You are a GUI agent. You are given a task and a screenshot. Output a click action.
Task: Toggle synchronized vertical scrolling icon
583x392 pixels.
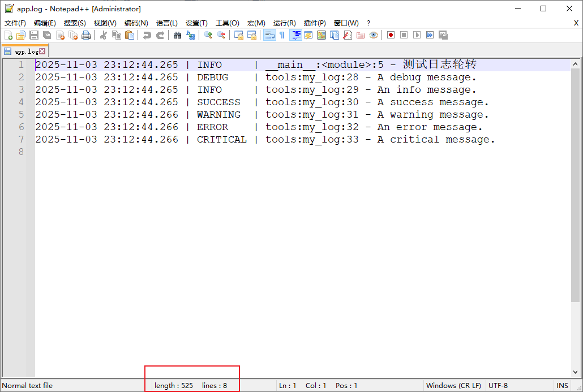pyautogui.click(x=238, y=35)
